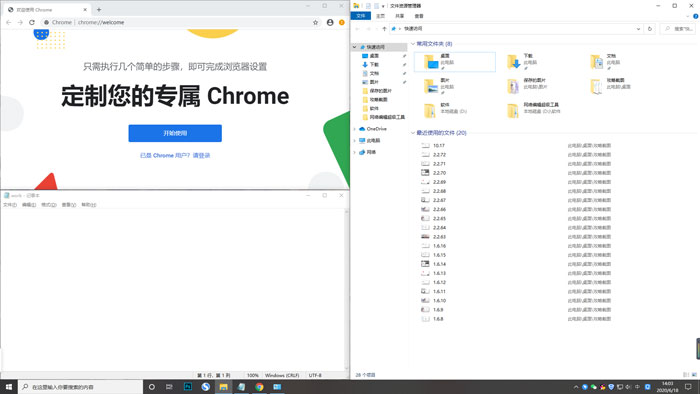This screenshot has height=394, width=700.
Task: Select 下载 in navigation pane
Action: coord(374,65)
